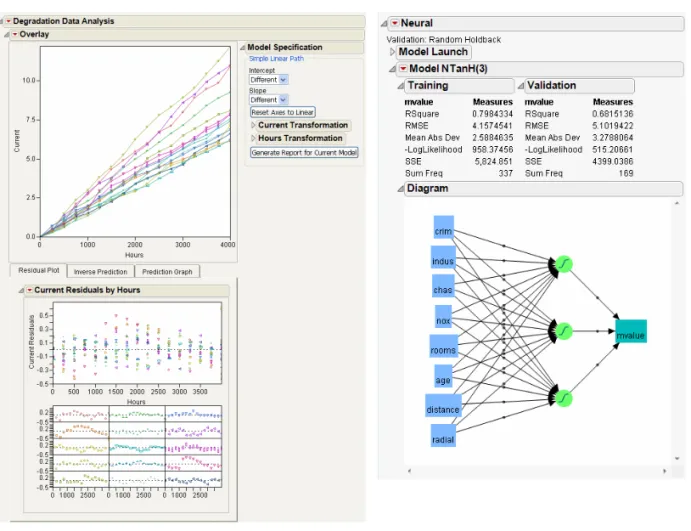Click diagram scroll up arrow
The width and height of the screenshot is (691, 531).
tap(677, 203)
